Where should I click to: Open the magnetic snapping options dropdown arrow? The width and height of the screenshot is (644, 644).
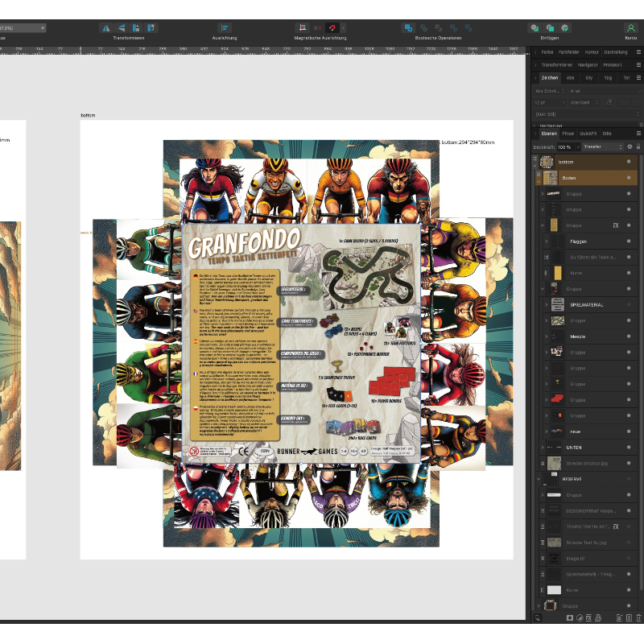pos(343,28)
